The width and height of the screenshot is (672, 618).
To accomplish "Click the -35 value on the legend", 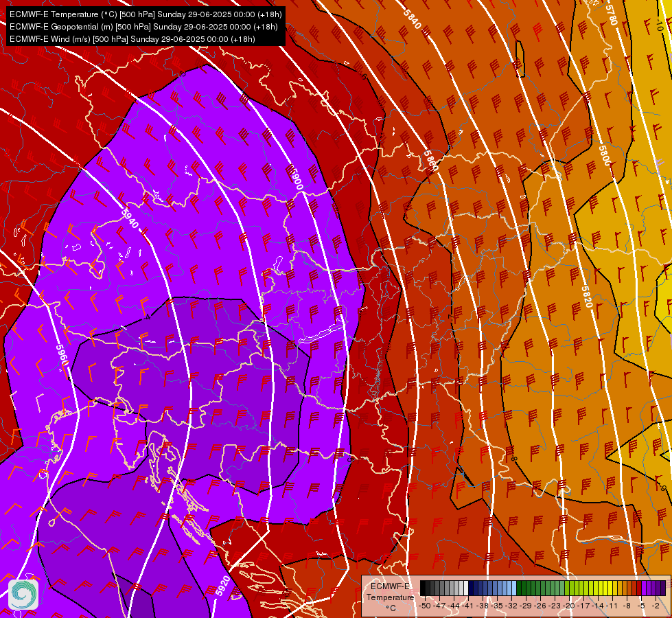I will tap(497, 606).
